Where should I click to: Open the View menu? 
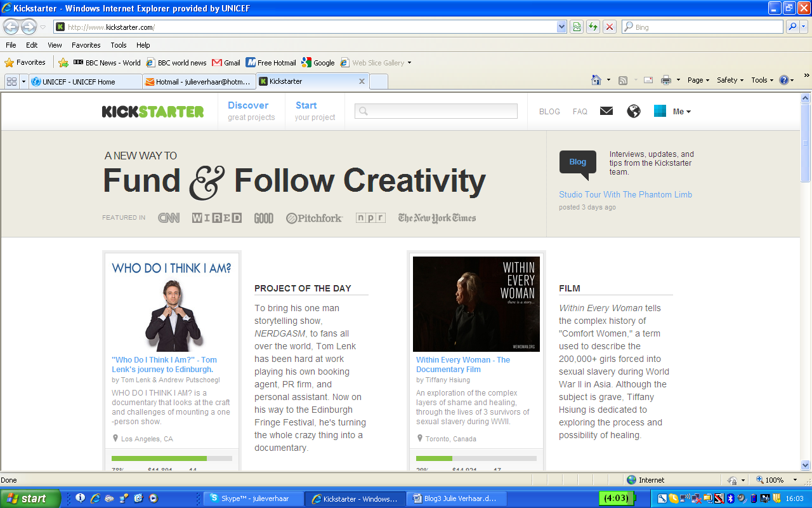tap(55, 45)
